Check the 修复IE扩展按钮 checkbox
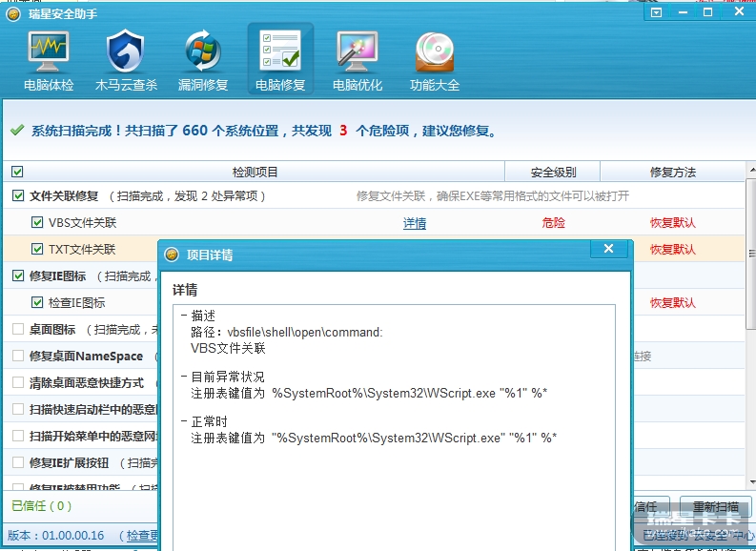 18,462
